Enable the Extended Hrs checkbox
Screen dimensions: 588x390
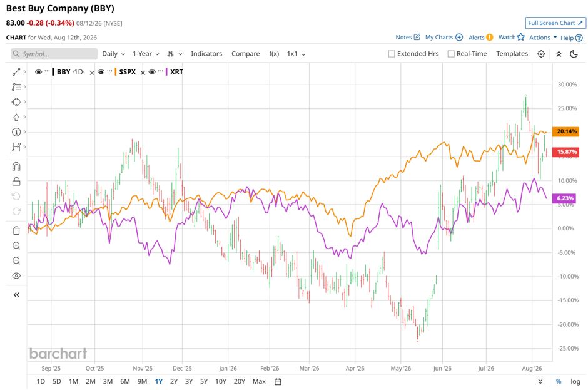point(392,54)
